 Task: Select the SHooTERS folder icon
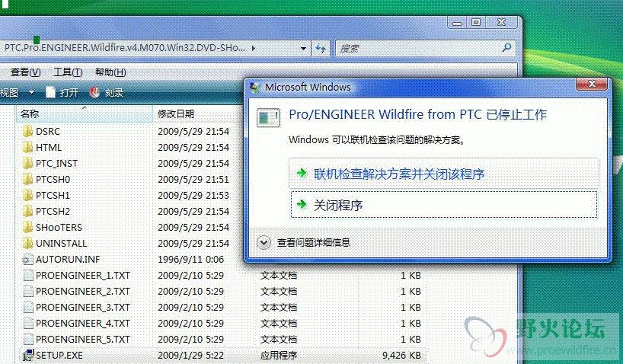tap(27, 227)
